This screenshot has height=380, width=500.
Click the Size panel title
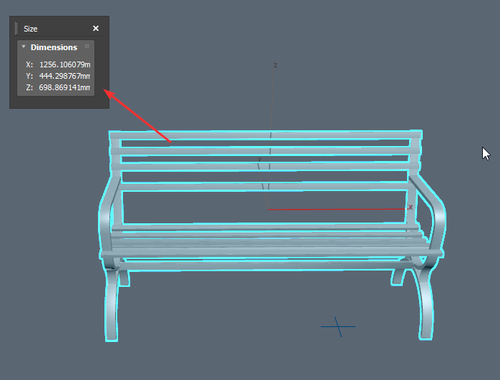30,29
